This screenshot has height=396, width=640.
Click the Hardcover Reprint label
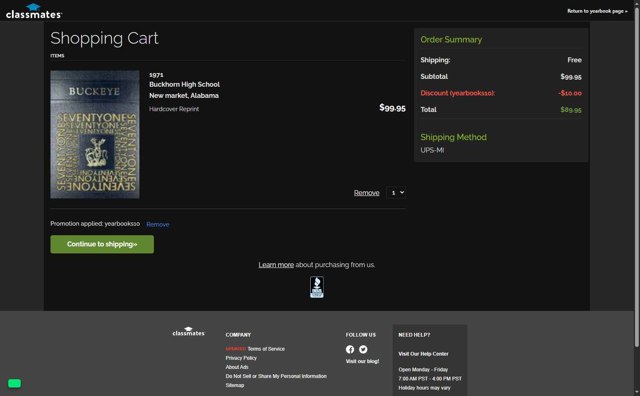click(174, 109)
